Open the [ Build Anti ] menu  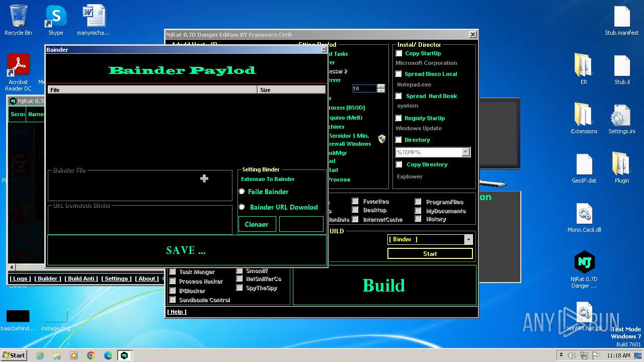(x=82, y=279)
